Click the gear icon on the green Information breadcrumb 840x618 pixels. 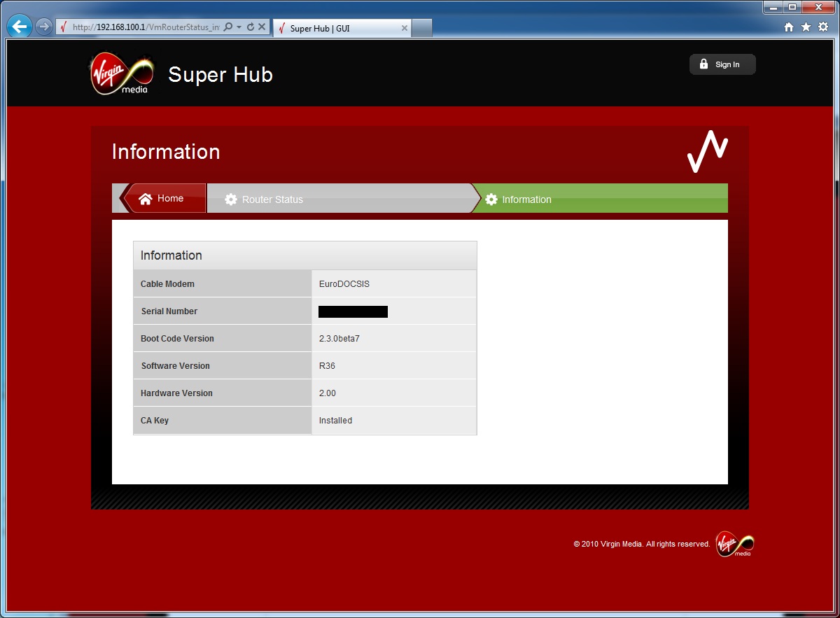click(x=491, y=199)
